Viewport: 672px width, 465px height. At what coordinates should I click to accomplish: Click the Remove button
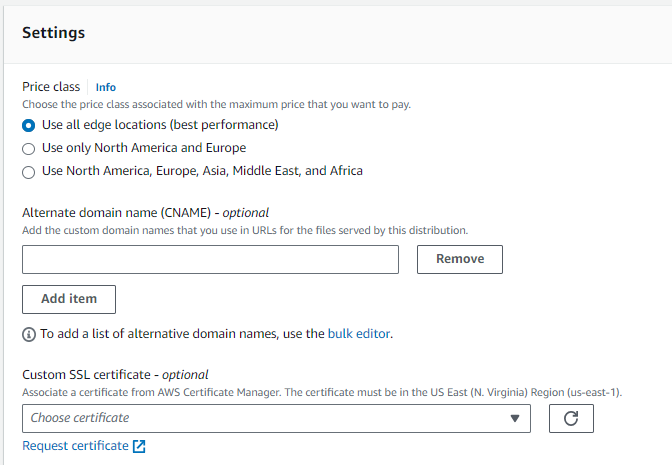pyautogui.click(x=459, y=259)
